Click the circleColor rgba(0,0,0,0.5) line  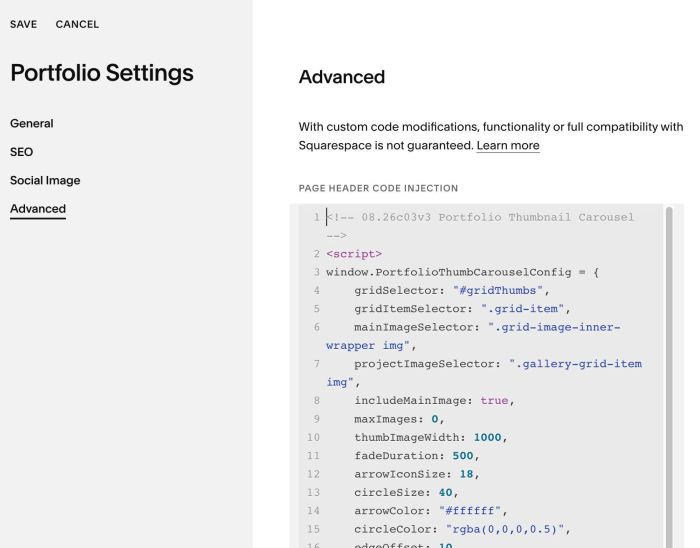pos(462,529)
